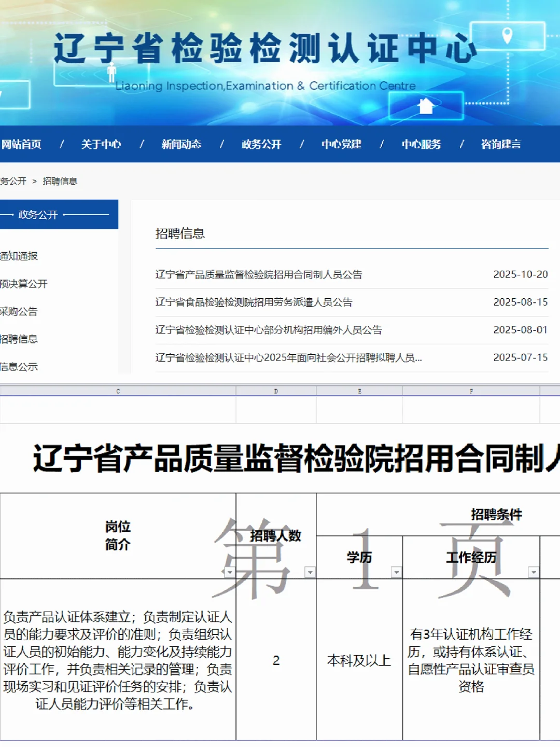
Task: Open the 新闻动态 navigation menu
Action: coord(182,144)
